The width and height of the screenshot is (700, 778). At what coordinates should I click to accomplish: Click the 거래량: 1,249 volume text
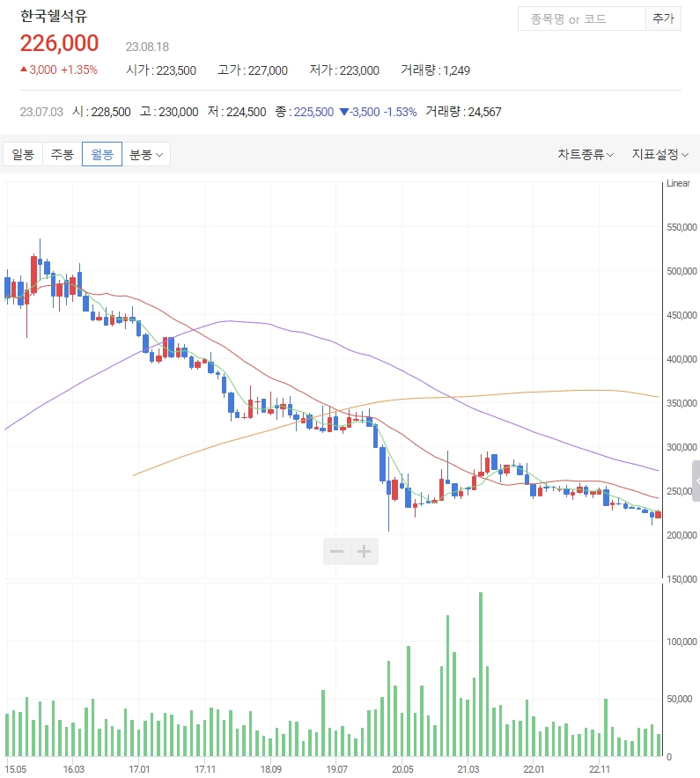435,70
